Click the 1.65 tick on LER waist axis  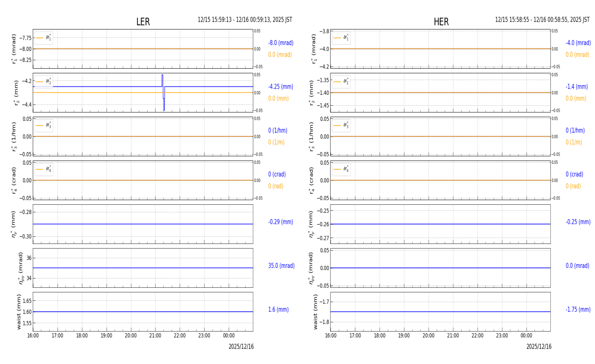click(x=27, y=301)
